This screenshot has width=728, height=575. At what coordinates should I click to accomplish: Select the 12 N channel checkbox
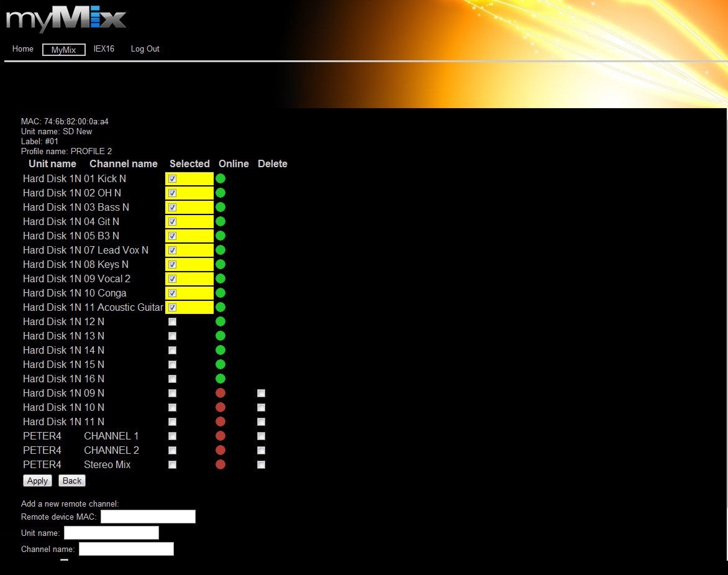173,321
